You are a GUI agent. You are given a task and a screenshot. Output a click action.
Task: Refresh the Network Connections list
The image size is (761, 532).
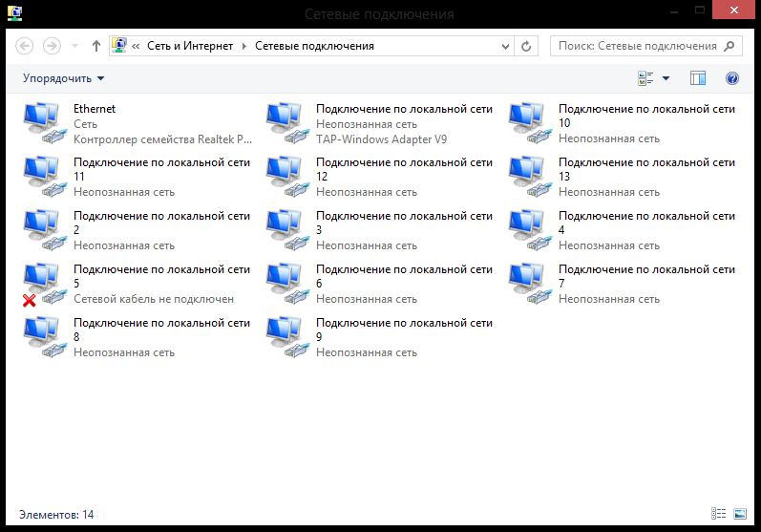pos(526,46)
